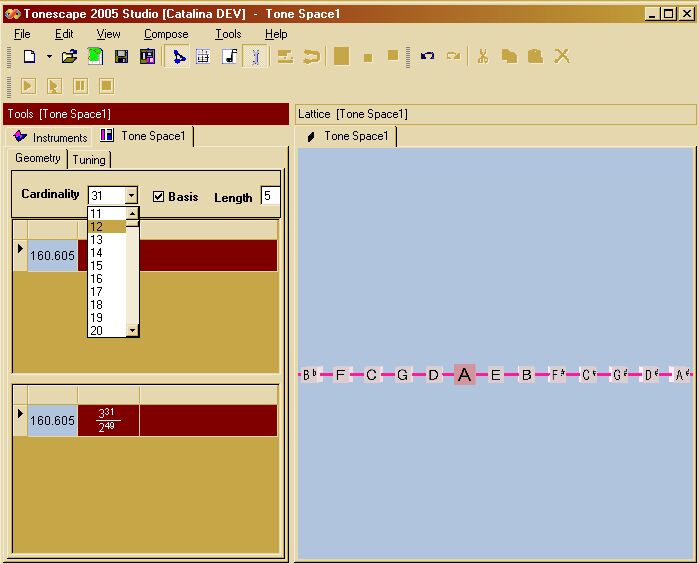
Task: Open the File menu
Action: (x=22, y=34)
